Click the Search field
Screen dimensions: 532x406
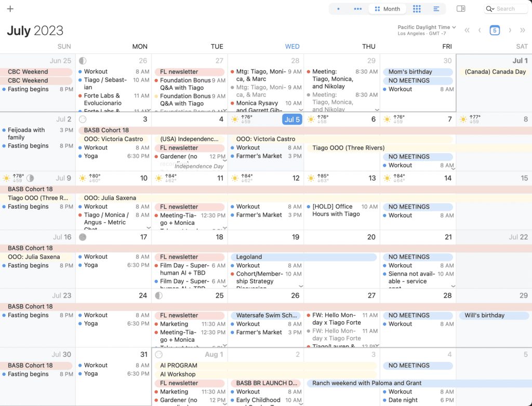coord(506,9)
